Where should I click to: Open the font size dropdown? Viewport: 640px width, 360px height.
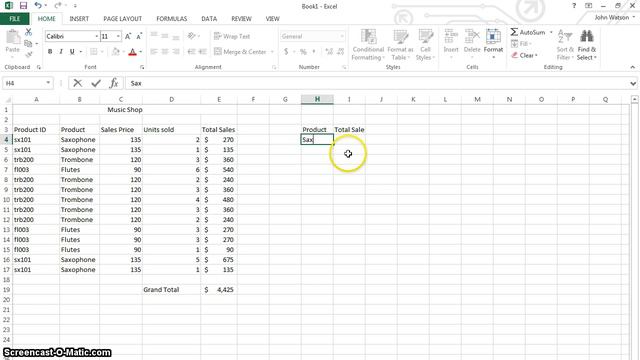tap(118, 36)
